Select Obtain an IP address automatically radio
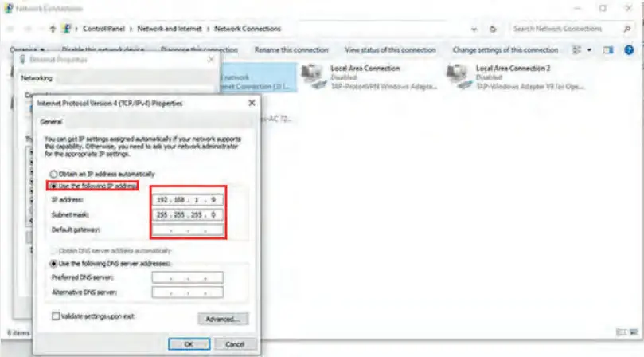This screenshot has height=357, width=644. point(53,174)
